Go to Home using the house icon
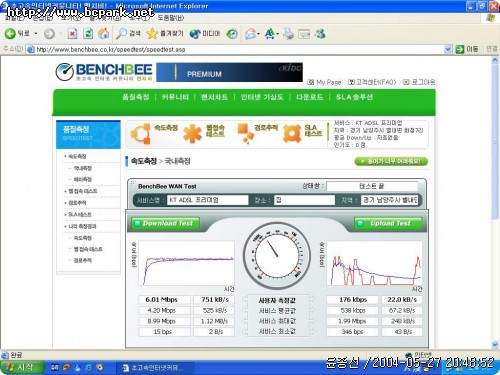This screenshot has width=500, height=375. coord(103,33)
